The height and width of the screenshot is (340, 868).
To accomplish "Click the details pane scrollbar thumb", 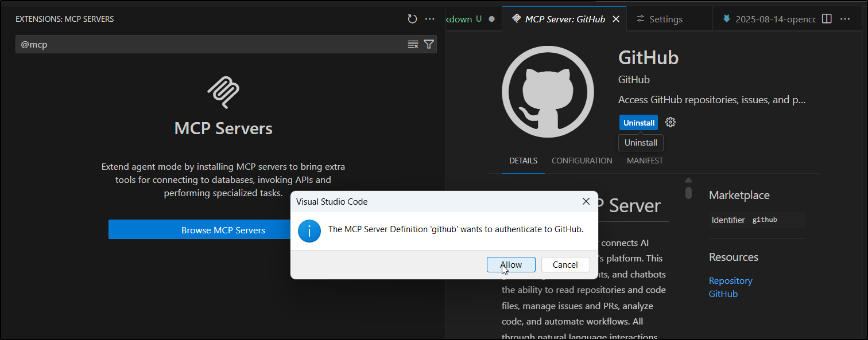I will click(688, 193).
